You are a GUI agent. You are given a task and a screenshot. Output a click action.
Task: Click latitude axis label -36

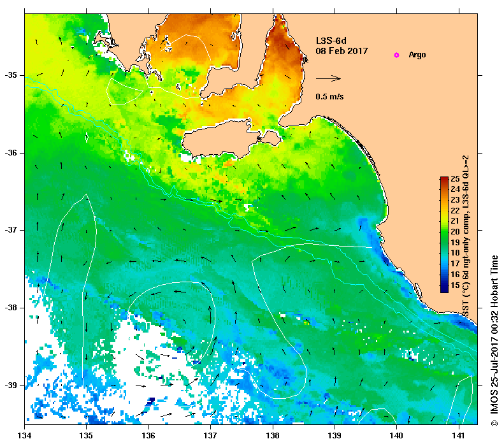click(x=11, y=153)
